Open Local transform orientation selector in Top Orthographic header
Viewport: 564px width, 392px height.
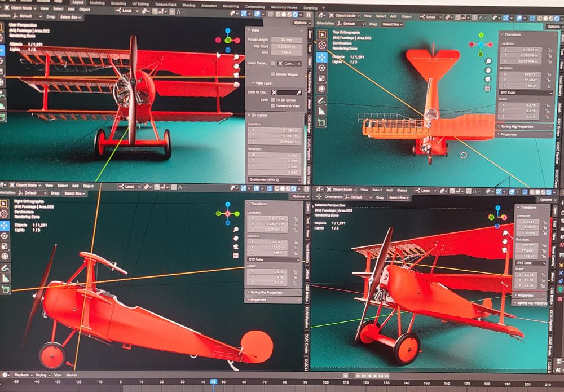[430, 16]
